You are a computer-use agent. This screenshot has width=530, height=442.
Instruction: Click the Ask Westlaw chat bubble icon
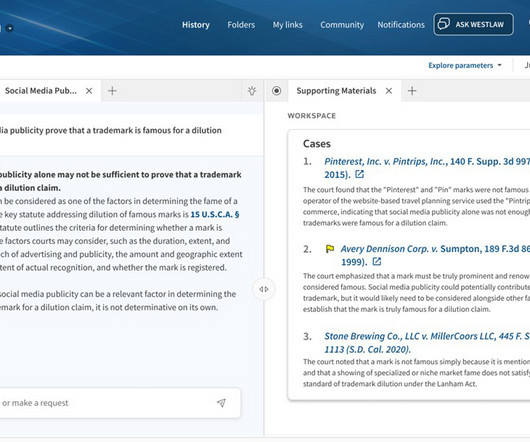click(x=444, y=24)
